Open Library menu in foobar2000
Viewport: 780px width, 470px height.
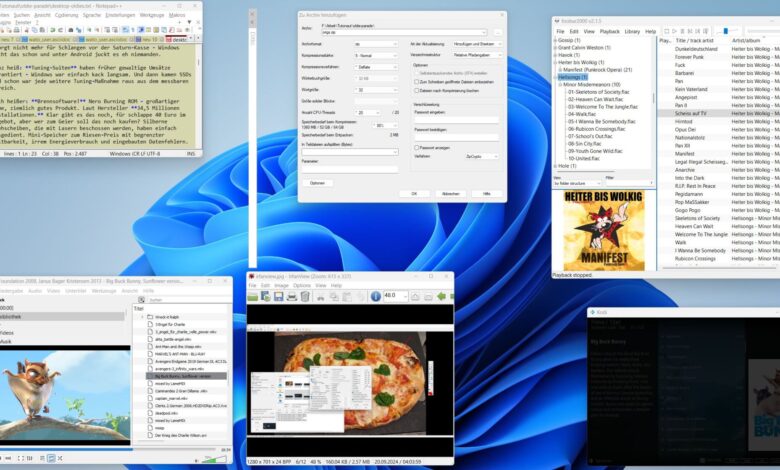tap(632, 31)
